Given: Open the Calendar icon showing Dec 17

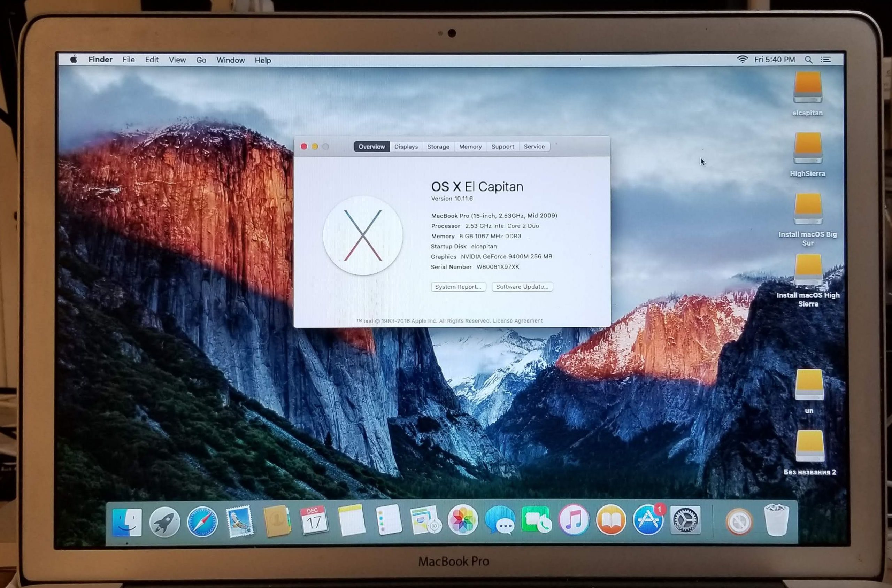Looking at the screenshot, I should 314,520.
